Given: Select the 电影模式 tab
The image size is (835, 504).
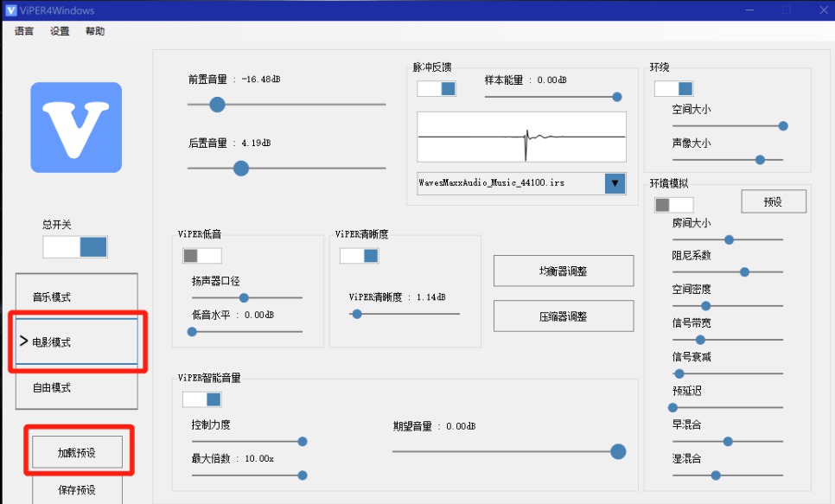Looking at the screenshot, I should tap(77, 342).
